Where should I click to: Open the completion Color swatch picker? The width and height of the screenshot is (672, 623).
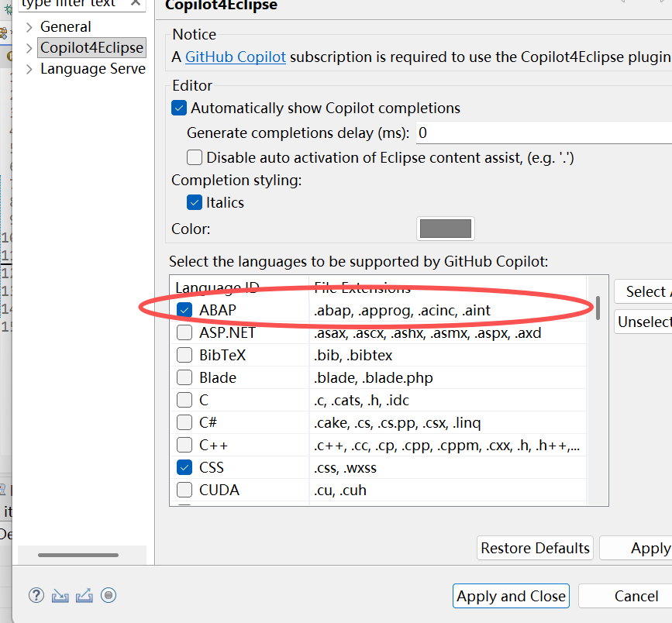pos(445,229)
